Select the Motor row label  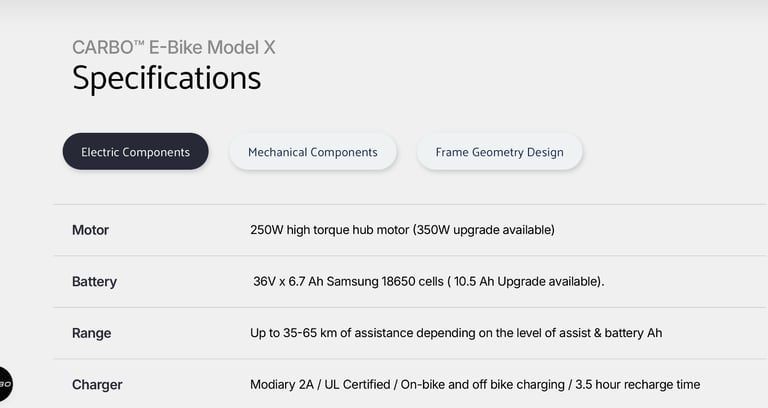(x=91, y=230)
